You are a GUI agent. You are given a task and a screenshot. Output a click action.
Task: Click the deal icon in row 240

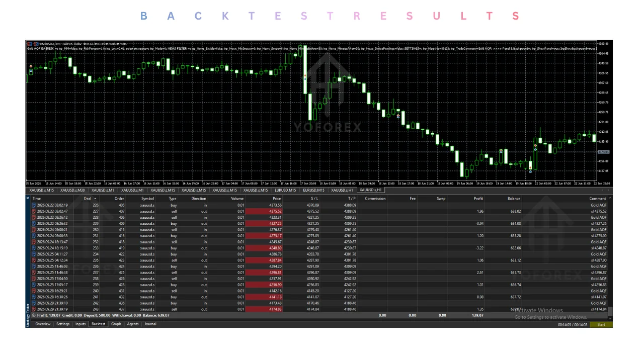click(x=34, y=291)
